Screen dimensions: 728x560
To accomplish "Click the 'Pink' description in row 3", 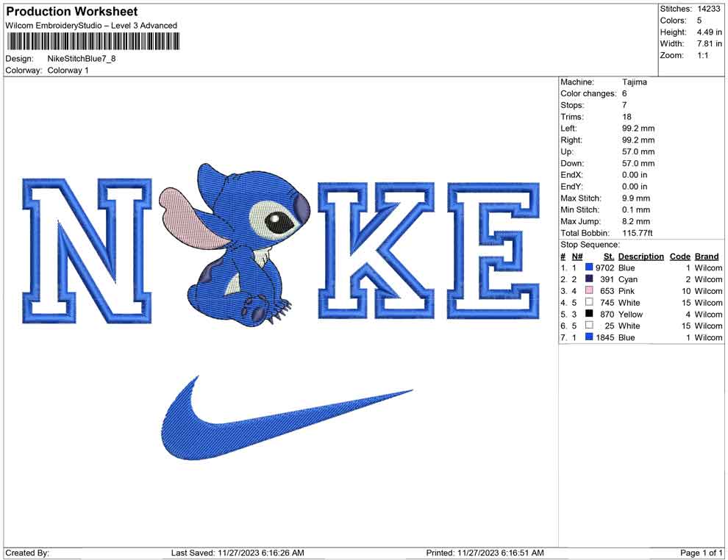I will tap(627, 291).
